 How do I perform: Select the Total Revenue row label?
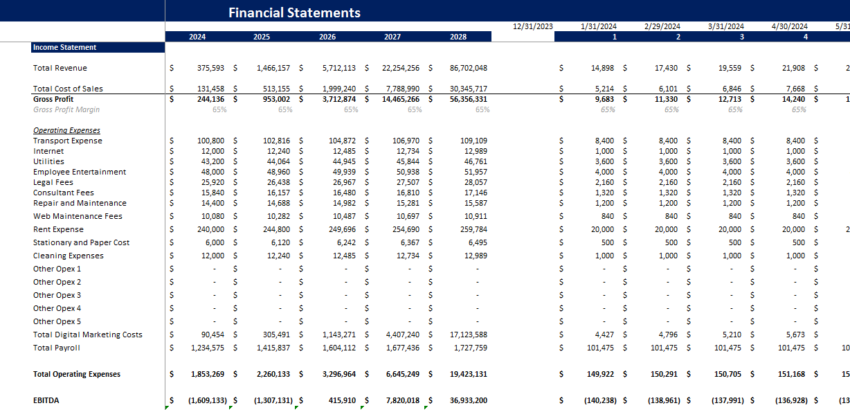click(x=60, y=68)
